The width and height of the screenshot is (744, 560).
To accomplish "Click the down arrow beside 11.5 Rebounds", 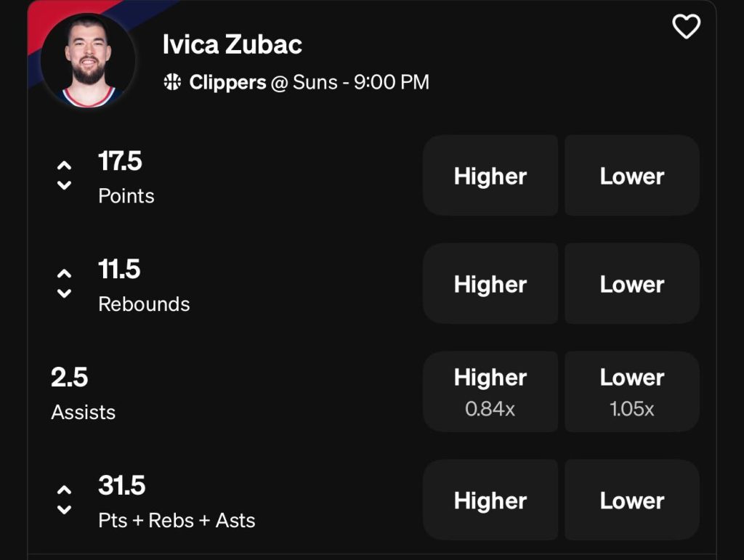I will coord(64,294).
